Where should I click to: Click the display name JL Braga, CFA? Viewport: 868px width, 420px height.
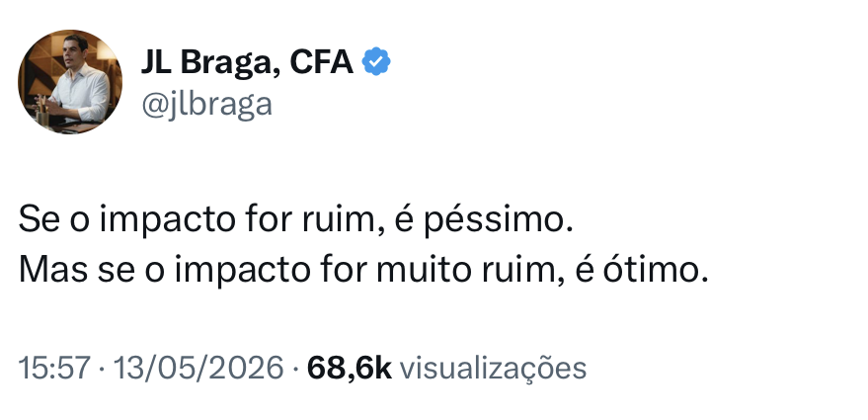(x=247, y=61)
